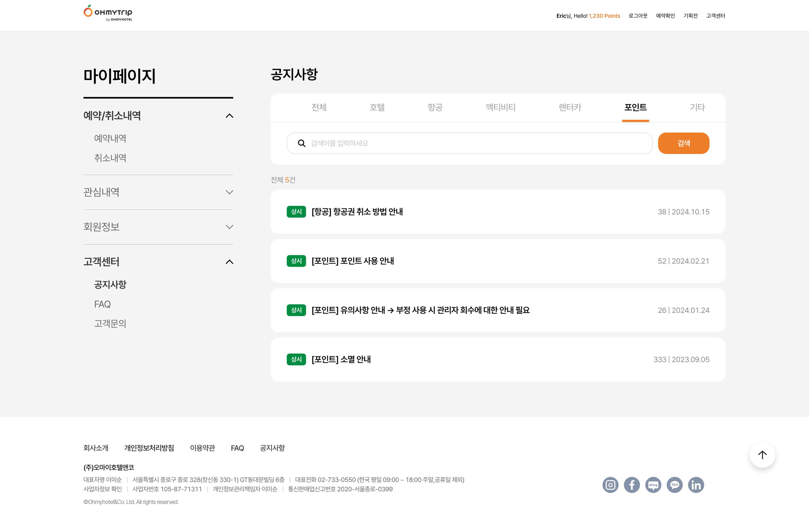Open the 포인트 사용 안내 notice

click(353, 261)
